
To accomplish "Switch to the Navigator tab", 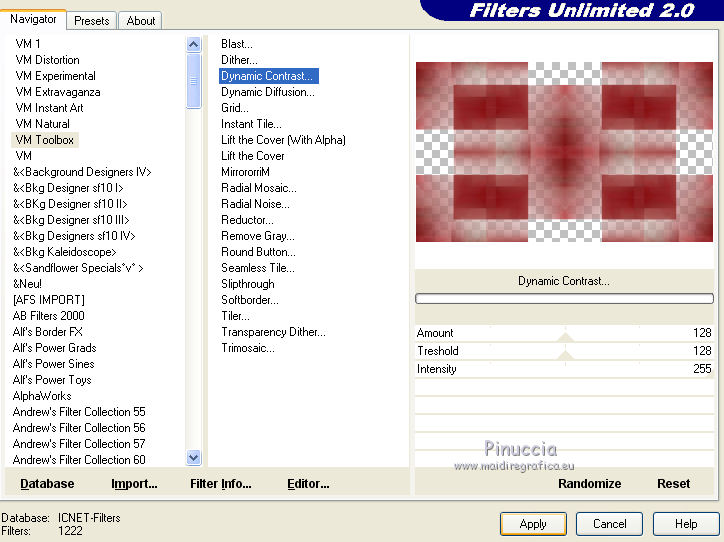I will [33, 19].
